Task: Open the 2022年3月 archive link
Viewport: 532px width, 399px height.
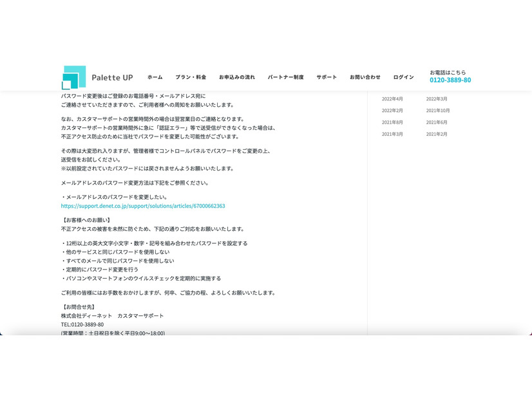Action: [437, 99]
